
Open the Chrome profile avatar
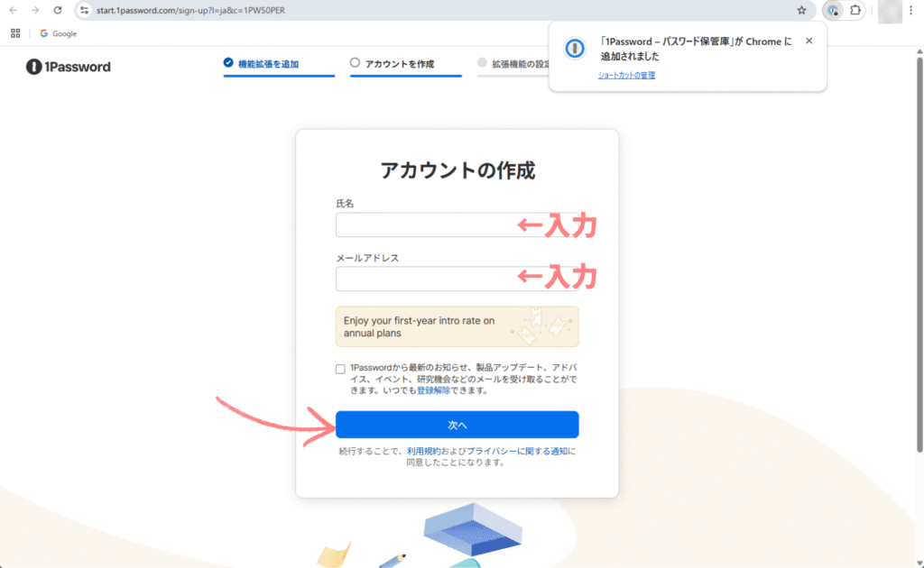point(890,11)
